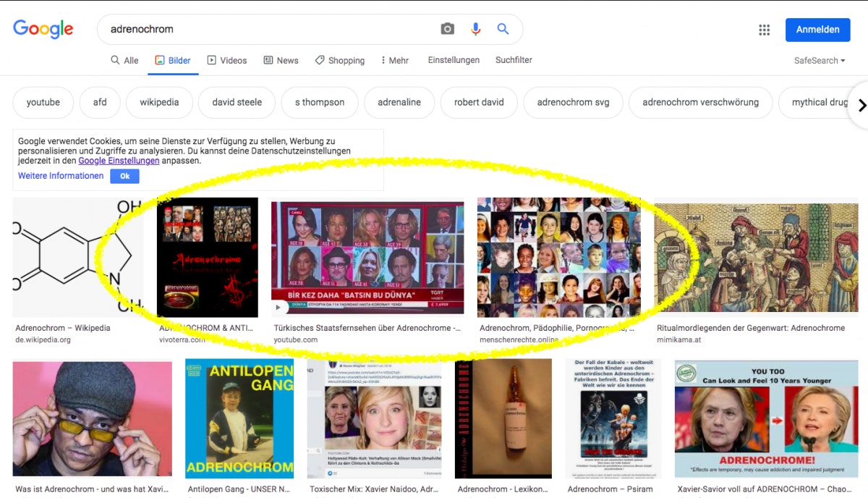Open the Psiram Kabale poster image
The height and width of the screenshot is (498, 868).
[613, 418]
